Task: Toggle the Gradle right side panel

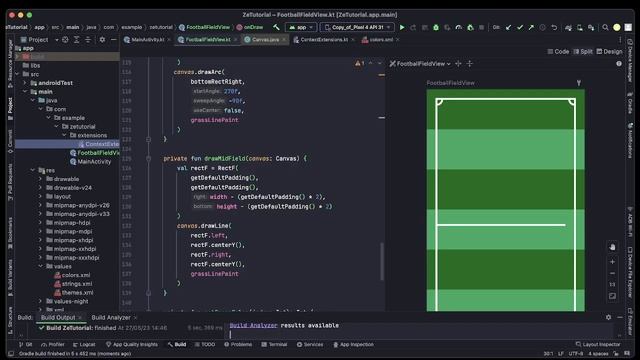Action: click(630, 103)
